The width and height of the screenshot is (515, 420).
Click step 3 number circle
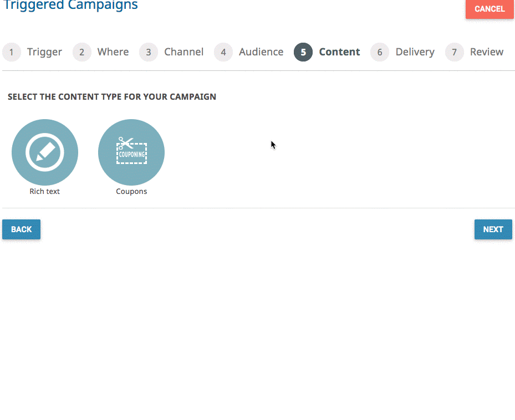pos(149,52)
